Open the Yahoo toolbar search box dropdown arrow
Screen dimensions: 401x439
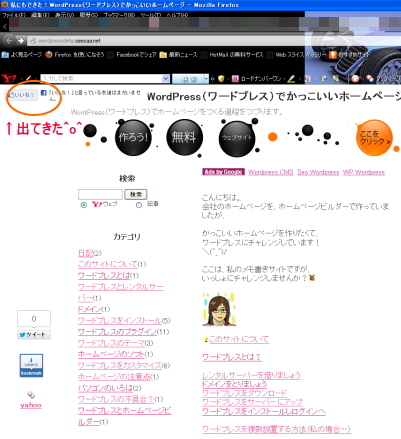tap(166, 79)
